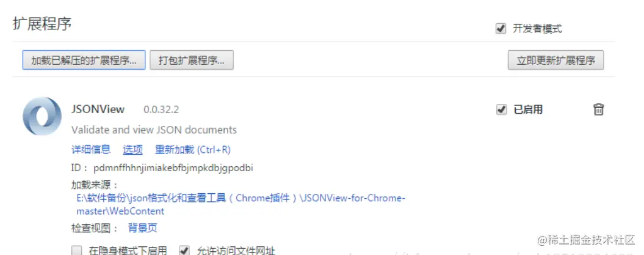
Task: Click the 扩展程序 page heading
Action: pos(42,24)
